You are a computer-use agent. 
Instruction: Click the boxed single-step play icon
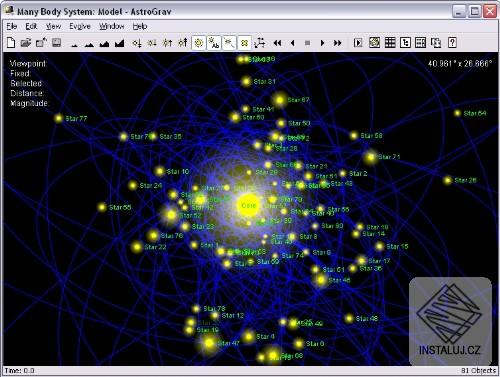358,43
